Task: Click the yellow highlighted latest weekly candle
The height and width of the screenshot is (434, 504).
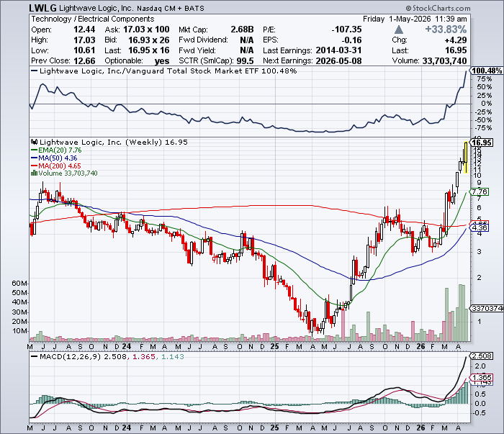Action: 466,158
